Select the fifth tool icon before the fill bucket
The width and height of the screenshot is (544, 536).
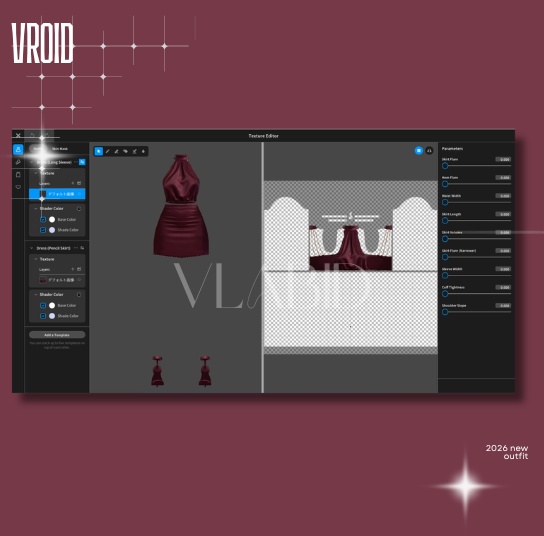pyautogui.click(x=135, y=151)
